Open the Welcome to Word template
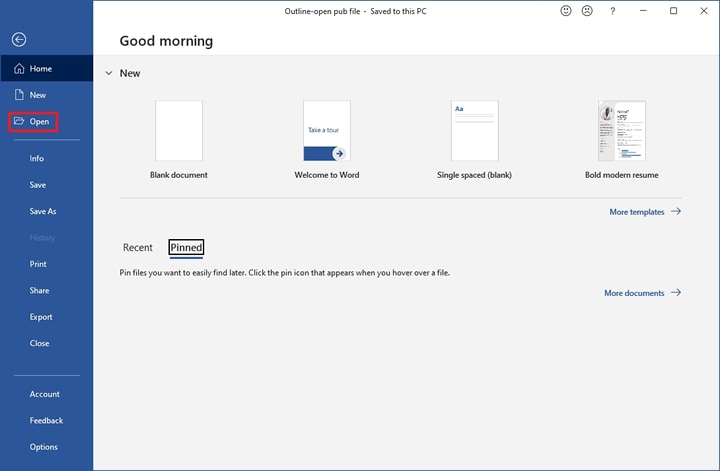The width and height of the screenshot is (720, 471). (327, 131)
